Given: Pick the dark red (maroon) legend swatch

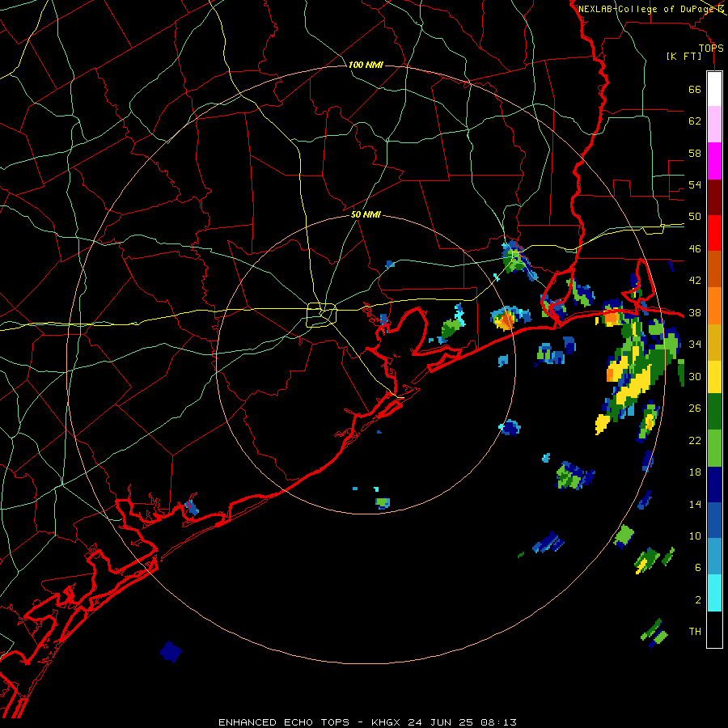Looking at the screenshot, I should 714,197.
